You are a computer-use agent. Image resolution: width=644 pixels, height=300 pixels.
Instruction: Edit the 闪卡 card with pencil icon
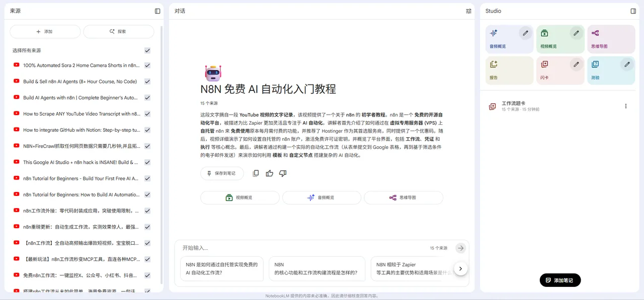coord(576,64)
